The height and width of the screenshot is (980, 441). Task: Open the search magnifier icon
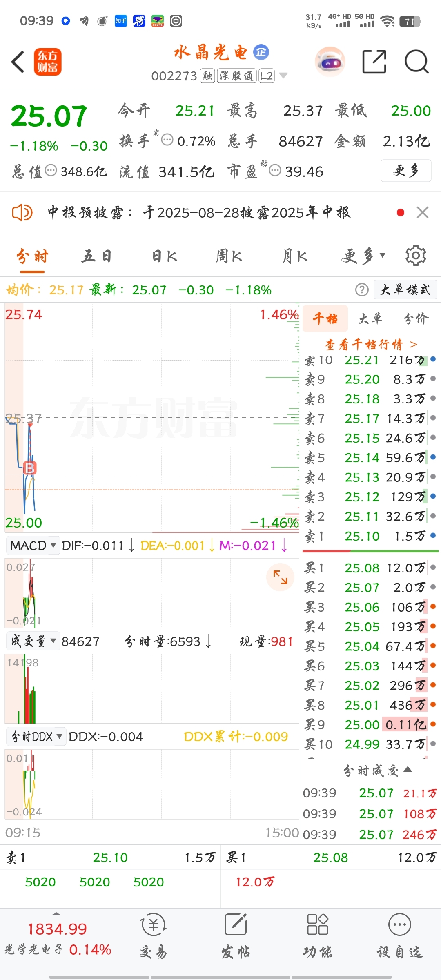(416, 62)
